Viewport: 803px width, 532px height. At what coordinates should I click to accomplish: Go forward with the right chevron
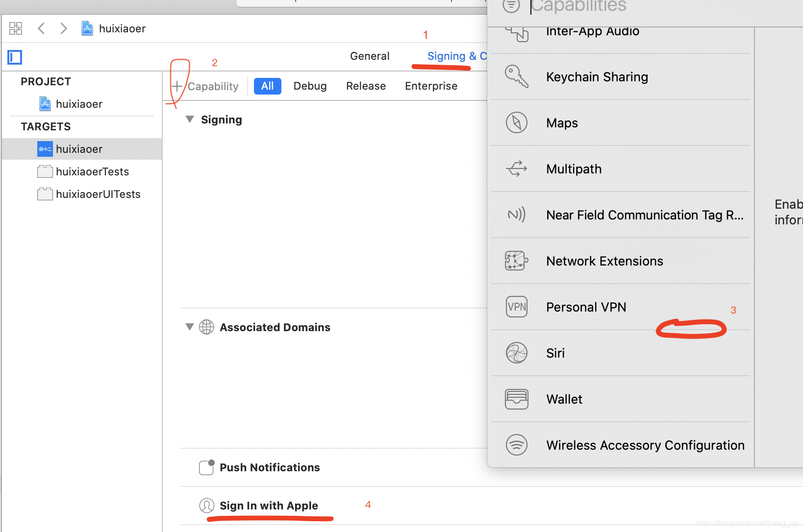[64, 28]
